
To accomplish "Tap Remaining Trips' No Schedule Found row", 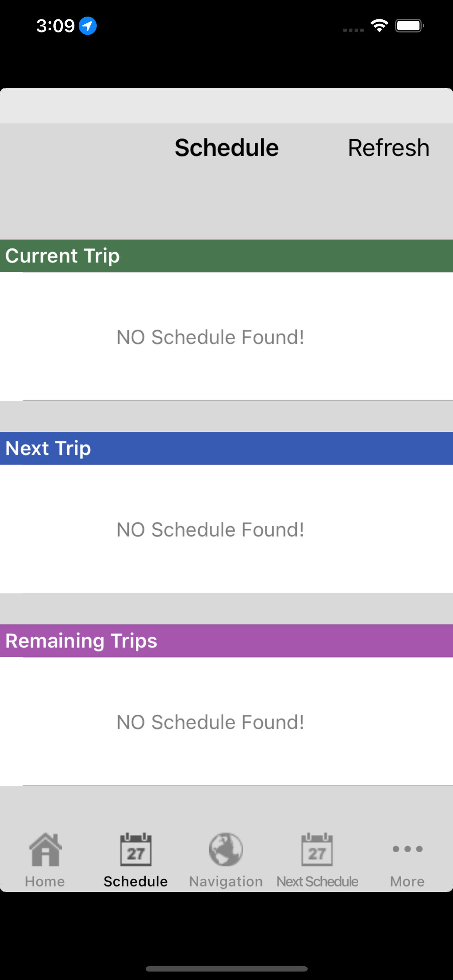I will point(227,721).
